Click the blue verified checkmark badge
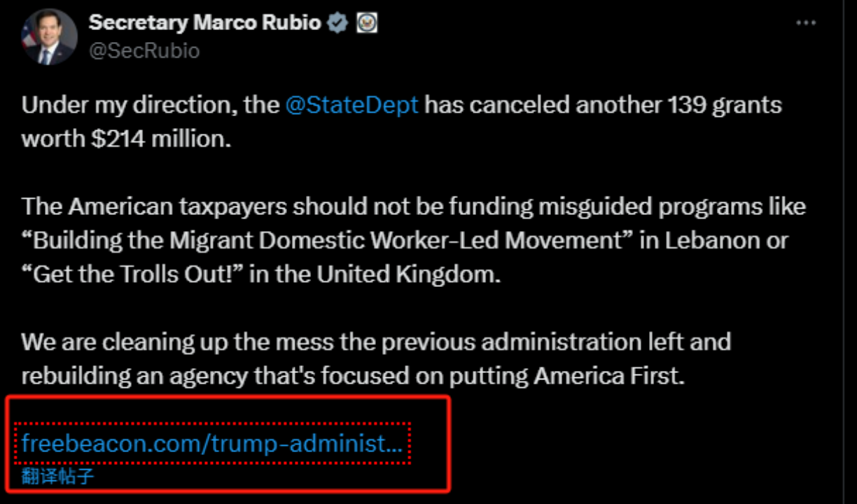This screenshot has height=504, width=857. (338, 22)
